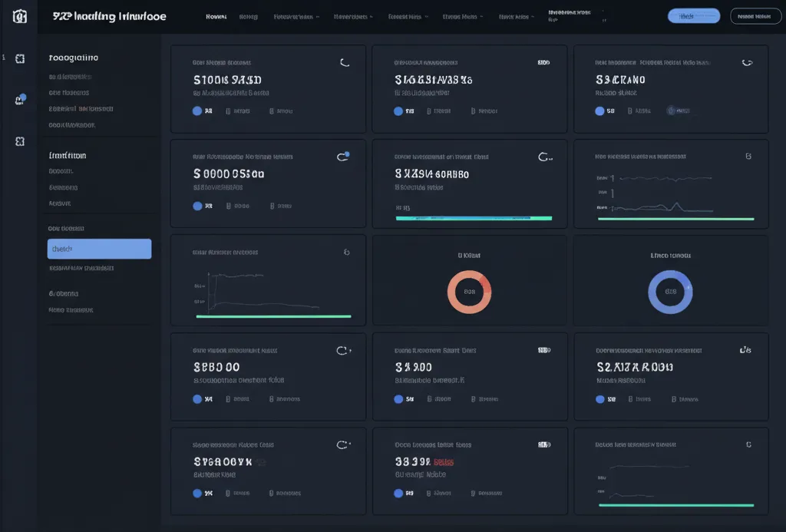
Task: Click the green progress bar on second-row middle card
Action: point(474,218)
